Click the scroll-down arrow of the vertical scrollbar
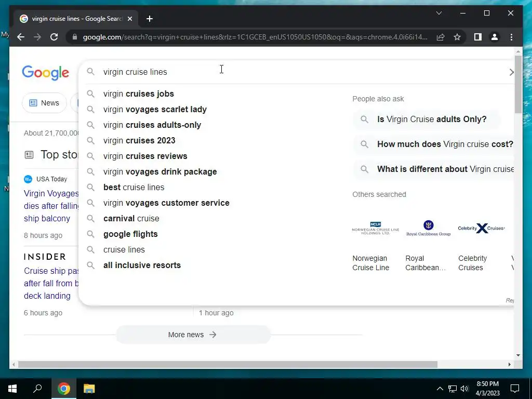Image resolution: width=532 pixels, height=399 pixels. pyautogui.click(x=518, y=355)
